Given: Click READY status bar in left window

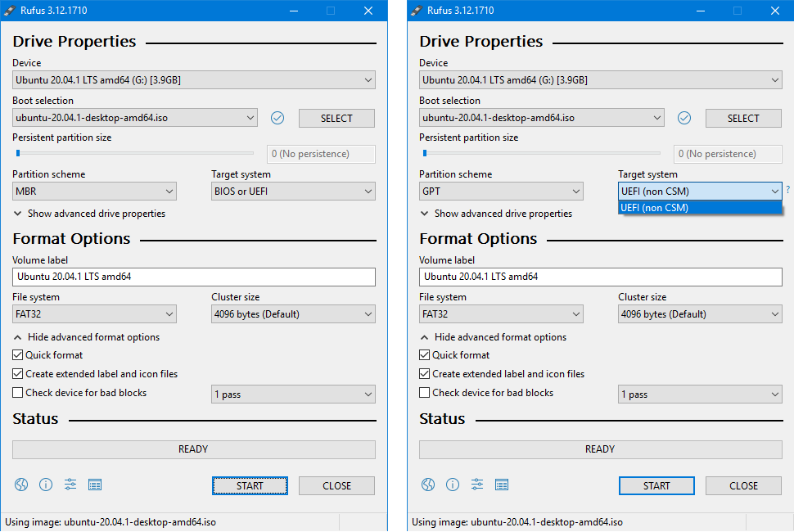Looking at the screenshot, I should coord(194,449).
